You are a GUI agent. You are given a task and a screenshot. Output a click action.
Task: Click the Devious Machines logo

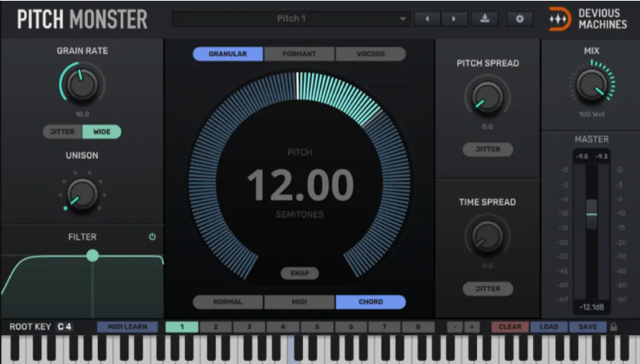[587, 19]
